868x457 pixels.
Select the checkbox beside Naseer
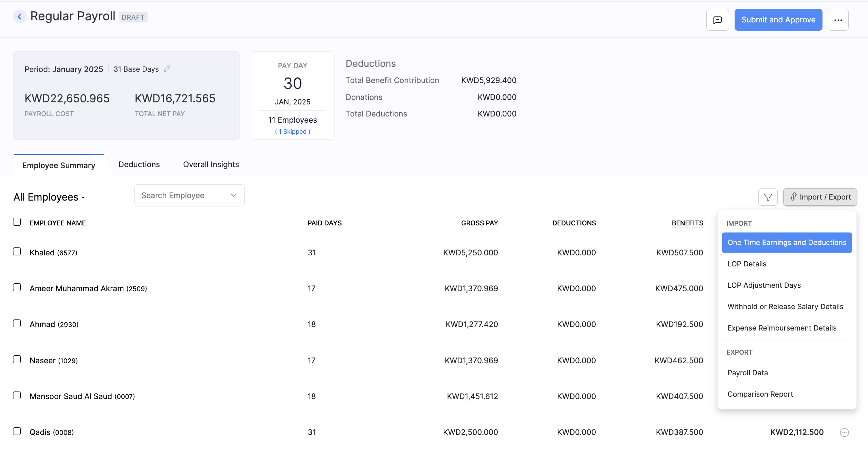click(17, 359)
